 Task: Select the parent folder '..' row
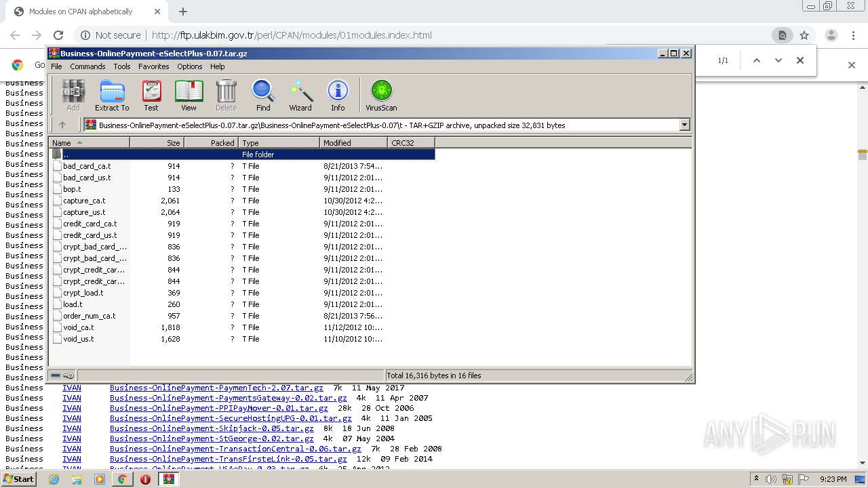pyautogui.click(x=242, y=155)
